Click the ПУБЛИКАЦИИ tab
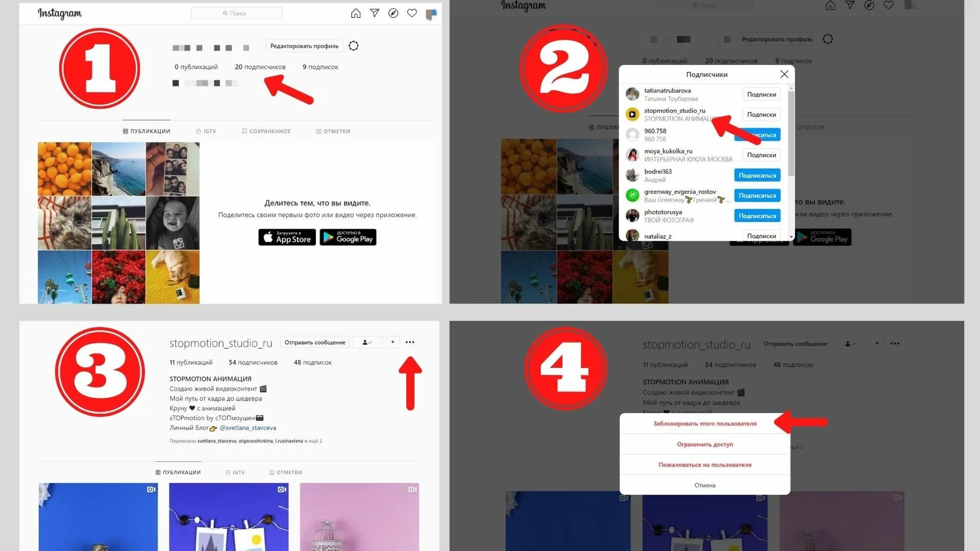980x551 pixels. point(148,131)
